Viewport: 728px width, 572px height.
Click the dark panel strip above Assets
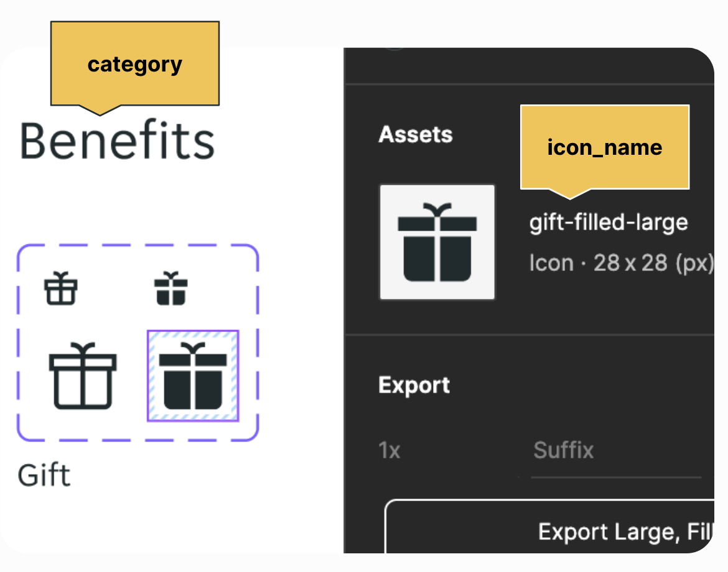[x=529, y=65]
